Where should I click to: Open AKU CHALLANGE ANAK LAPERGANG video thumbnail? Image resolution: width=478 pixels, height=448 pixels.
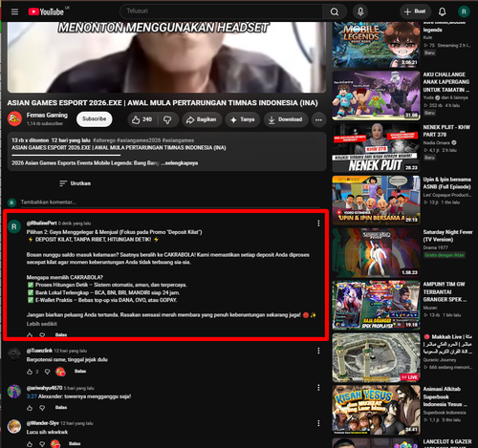pyautogui.click(x=376, y=96)
